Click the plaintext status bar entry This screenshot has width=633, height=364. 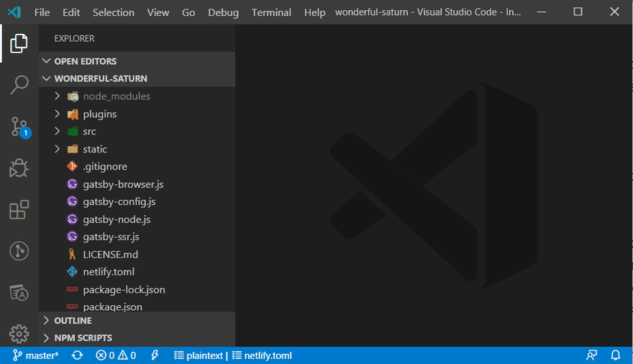(x=199, y=355)
